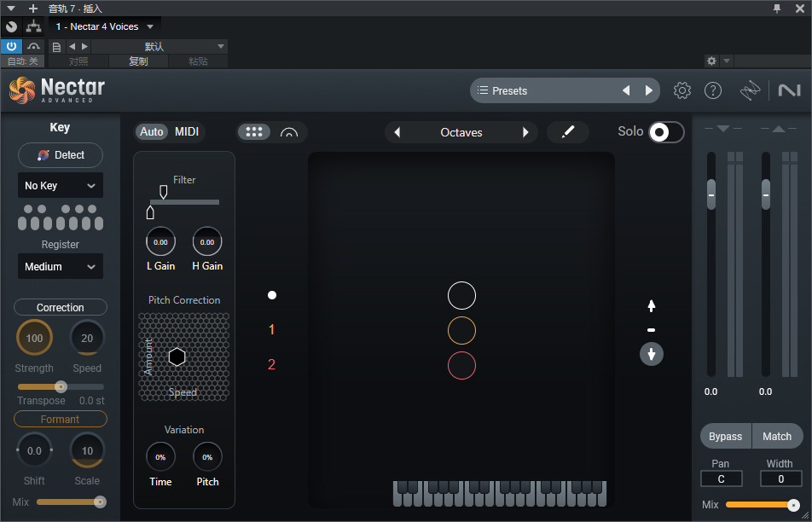Go to next preset arrow
812x522 pixels.
pos(649,90)
